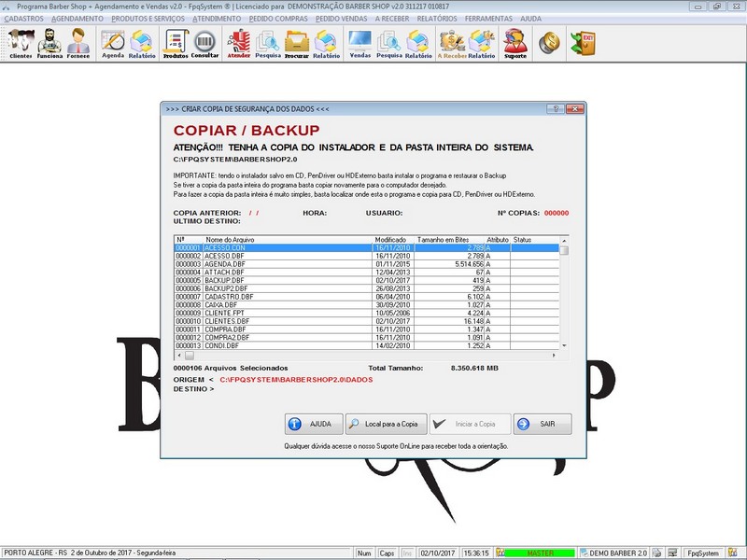Open the Suporte toolbar icon
The image size is (747, 560).
point(514,43)
